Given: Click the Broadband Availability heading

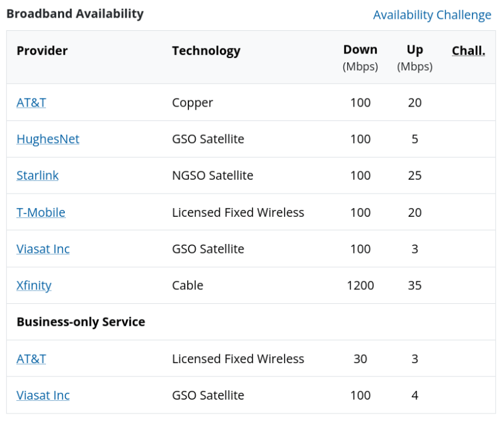Looking at the screenshot, I should pos(74,13).
